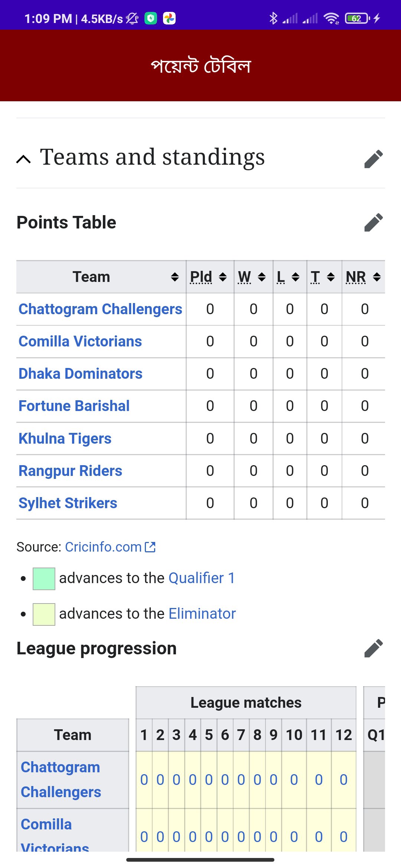Open the Eliminator link
The height and width of the screenshot is (868, 401).
(x=202, y=614)
